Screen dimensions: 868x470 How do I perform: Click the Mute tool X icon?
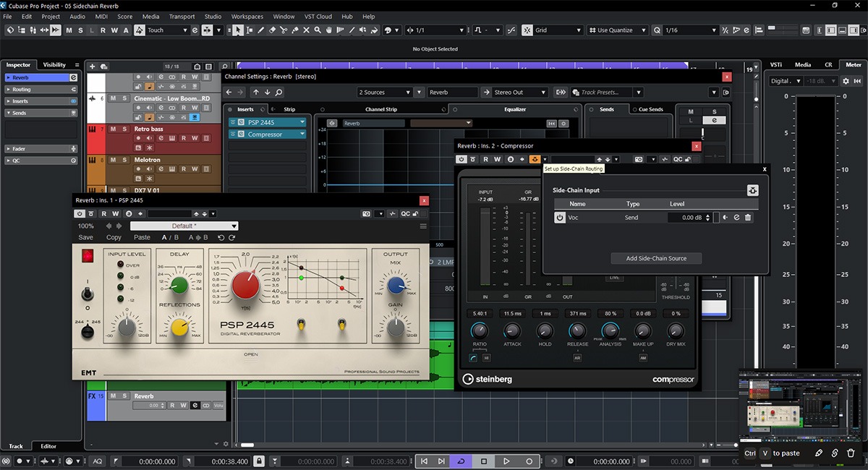pyautogui.click(x=307, y=30)
